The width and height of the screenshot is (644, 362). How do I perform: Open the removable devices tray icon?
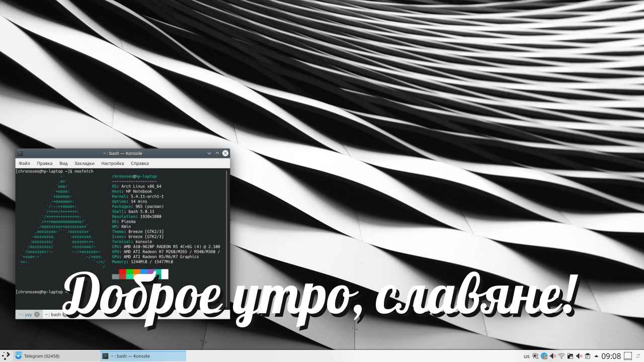[570, 356]
